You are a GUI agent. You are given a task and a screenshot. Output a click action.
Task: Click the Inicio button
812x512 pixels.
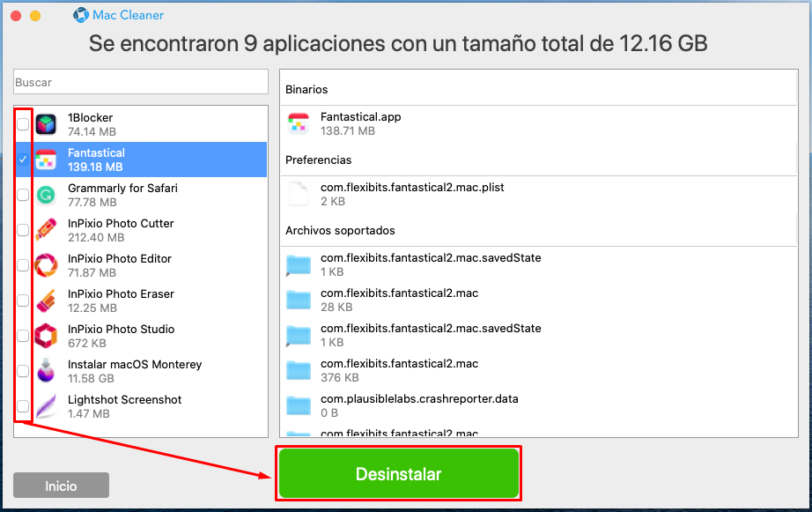(x=61, y=486)
